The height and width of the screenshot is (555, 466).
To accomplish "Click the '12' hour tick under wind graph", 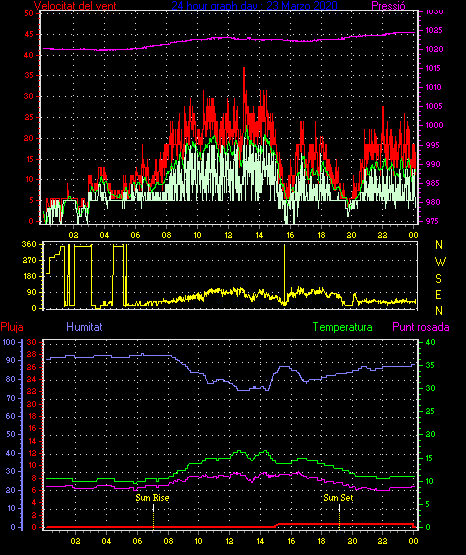I will tap(228, 235).
